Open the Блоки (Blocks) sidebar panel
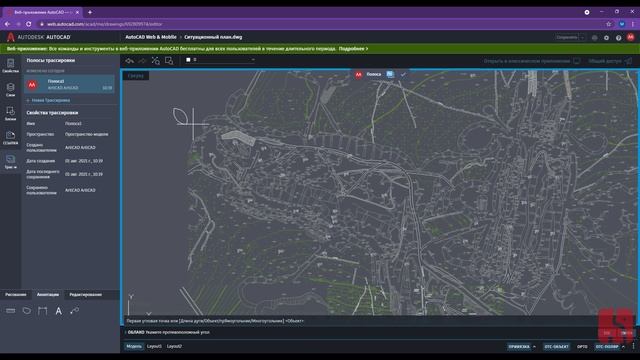The image size is (640, 360). click(x=11, y=113)
